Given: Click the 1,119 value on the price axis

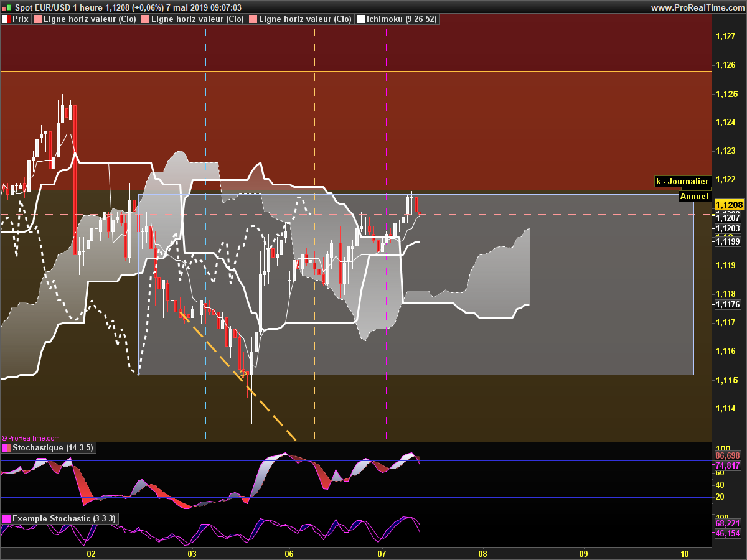Looking at the screenshot, I should 725,266.
